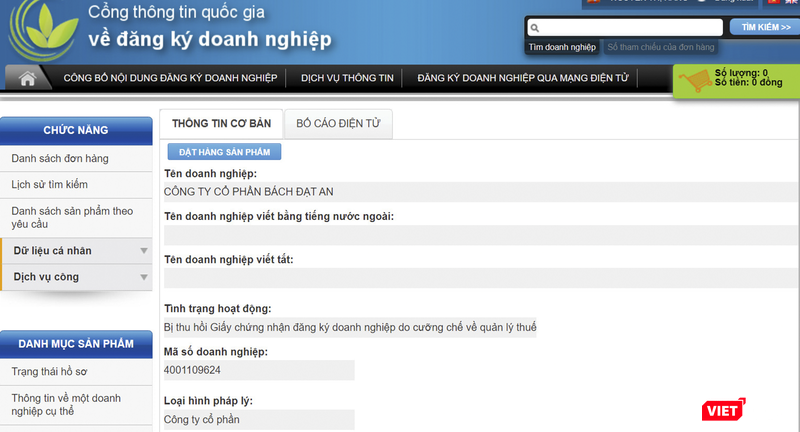
Task: Open ĐĂNG KÝ DOANH NGHIỆP QUA MẠNG ĐIỆN TỬ menu
Action: (x=522, y=78)
